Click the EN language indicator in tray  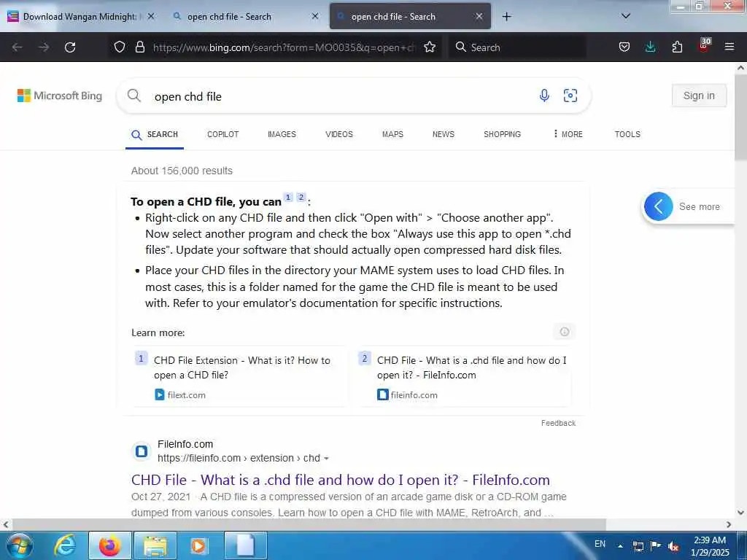click(x=600, y=544)
